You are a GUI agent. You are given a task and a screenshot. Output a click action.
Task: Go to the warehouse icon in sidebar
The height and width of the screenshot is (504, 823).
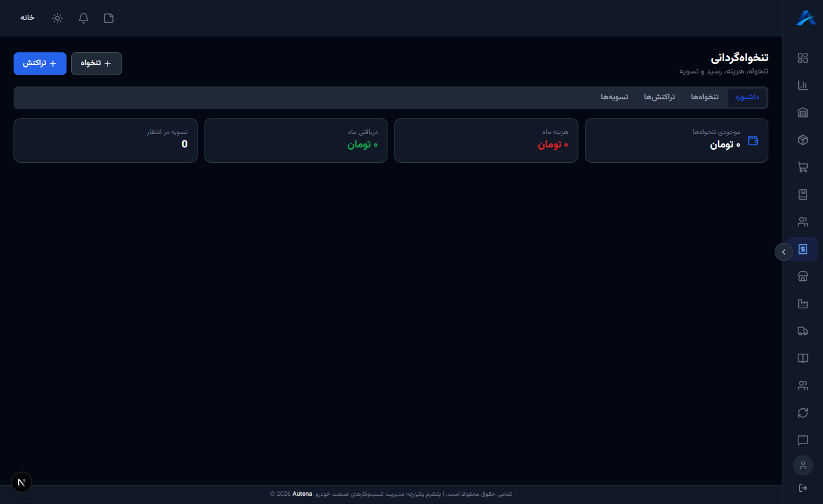(802, 113)
